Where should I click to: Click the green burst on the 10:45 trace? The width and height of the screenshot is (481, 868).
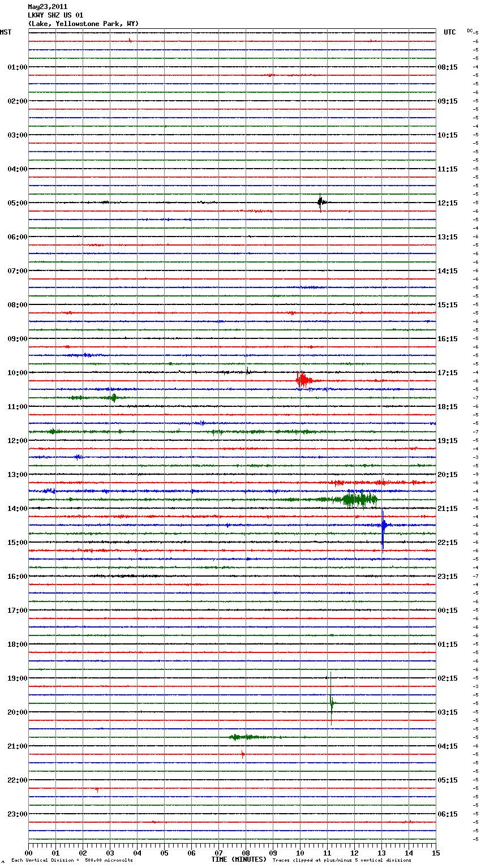tap(113, 397)
